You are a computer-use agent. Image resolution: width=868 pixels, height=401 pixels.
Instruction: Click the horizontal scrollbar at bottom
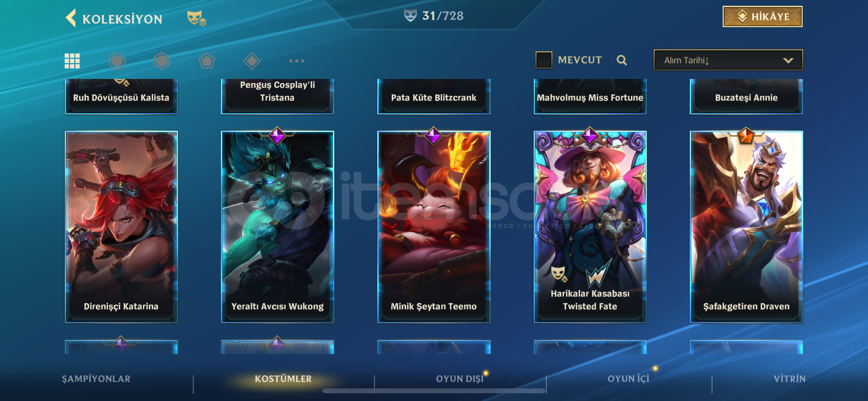pos(434,391)
